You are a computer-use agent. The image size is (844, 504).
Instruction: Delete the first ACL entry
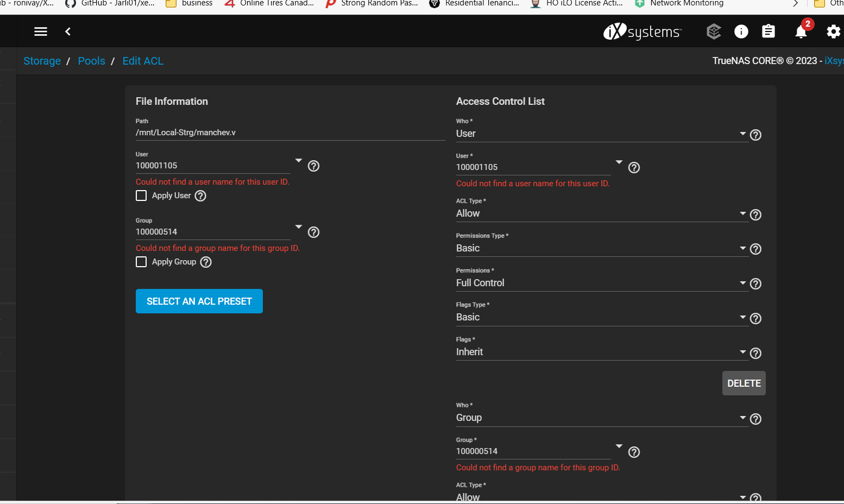click(744, 383)
